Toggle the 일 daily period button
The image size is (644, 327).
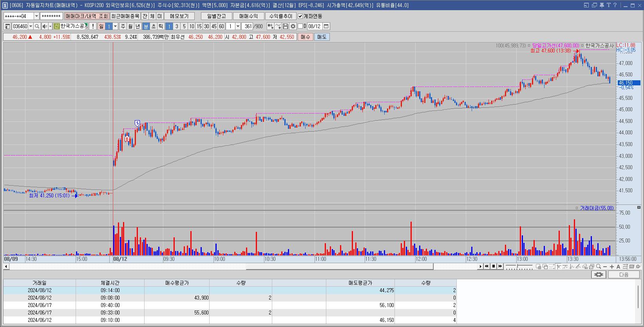click(101, 26)
